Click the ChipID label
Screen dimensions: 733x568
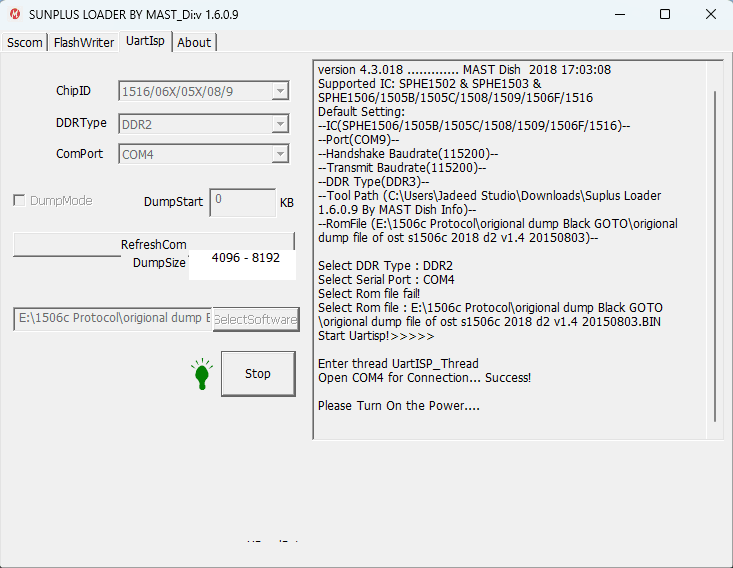(x=73, y=91)
